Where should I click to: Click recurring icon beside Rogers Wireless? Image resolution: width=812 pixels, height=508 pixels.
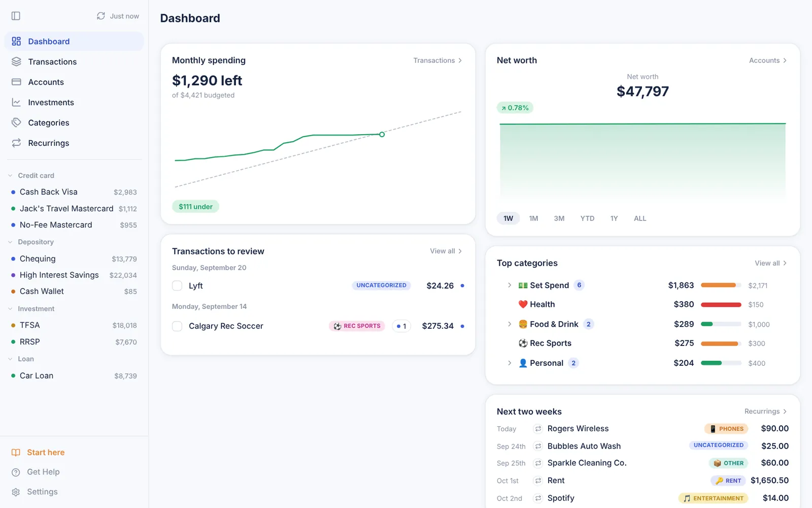tap(538, 429)
